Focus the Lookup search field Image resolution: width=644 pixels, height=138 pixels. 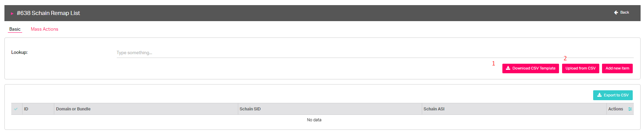click(375, 53)
